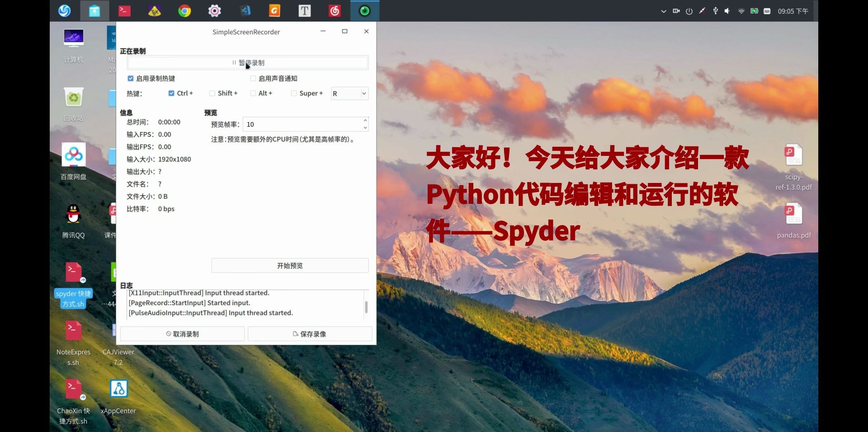Open the on-screen keyboard tray icon
868x432 pixels.
coord(767,11)
